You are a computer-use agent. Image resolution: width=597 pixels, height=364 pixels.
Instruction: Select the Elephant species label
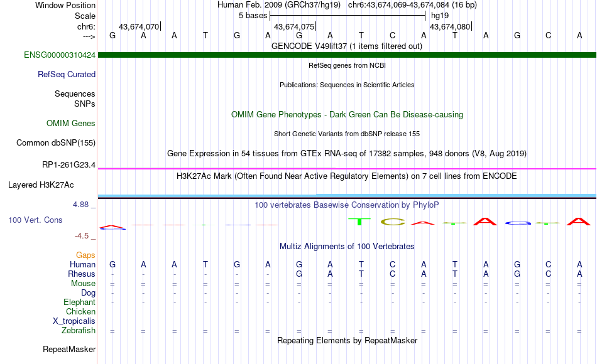80,302
